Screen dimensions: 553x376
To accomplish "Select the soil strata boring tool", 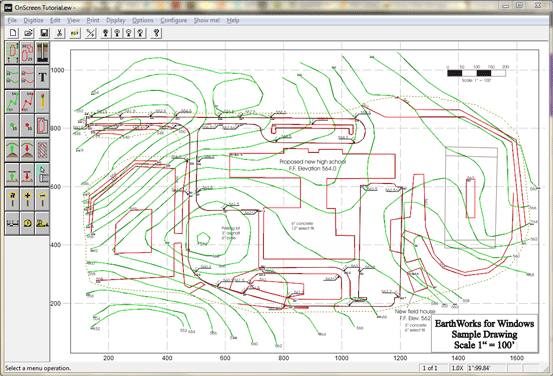I will click(42, 53).
